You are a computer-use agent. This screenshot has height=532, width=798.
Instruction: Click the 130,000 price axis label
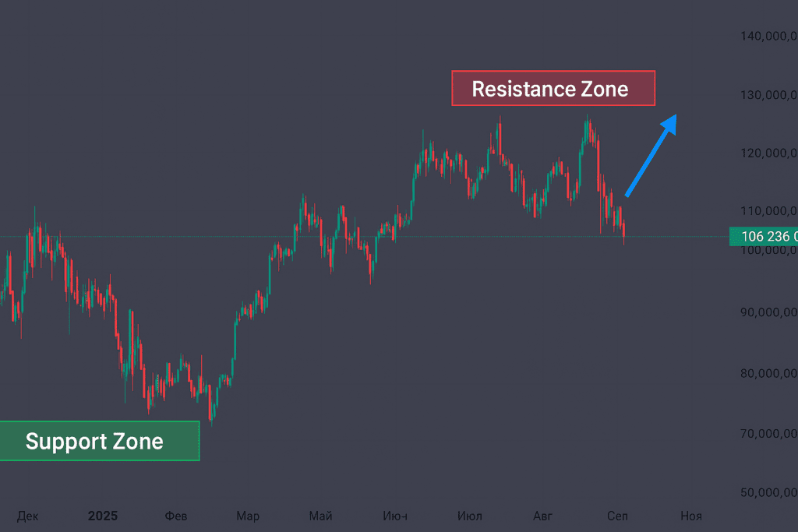(x=768, y=95)
